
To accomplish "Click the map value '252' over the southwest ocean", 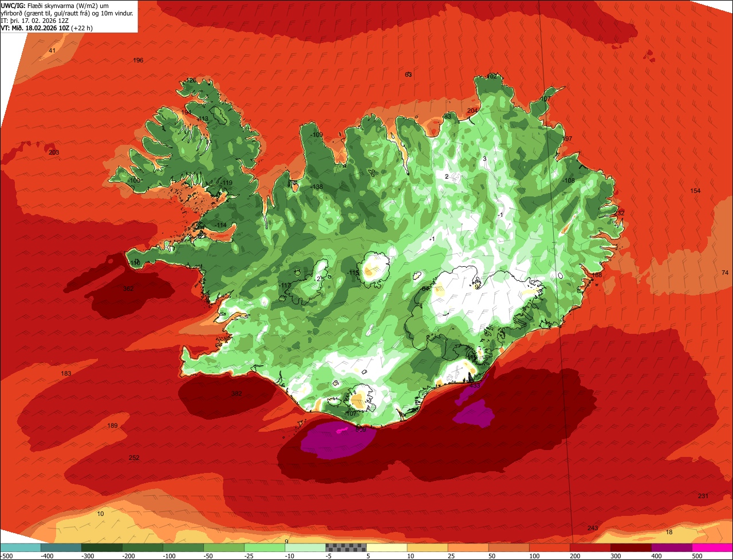I will click(134, 458).
